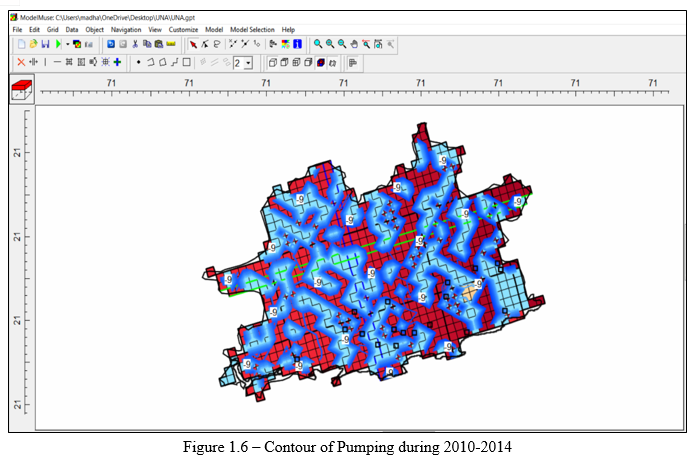
Task: Open the Subdivide Grid Cells tool
Action: (x=69, y=62)
